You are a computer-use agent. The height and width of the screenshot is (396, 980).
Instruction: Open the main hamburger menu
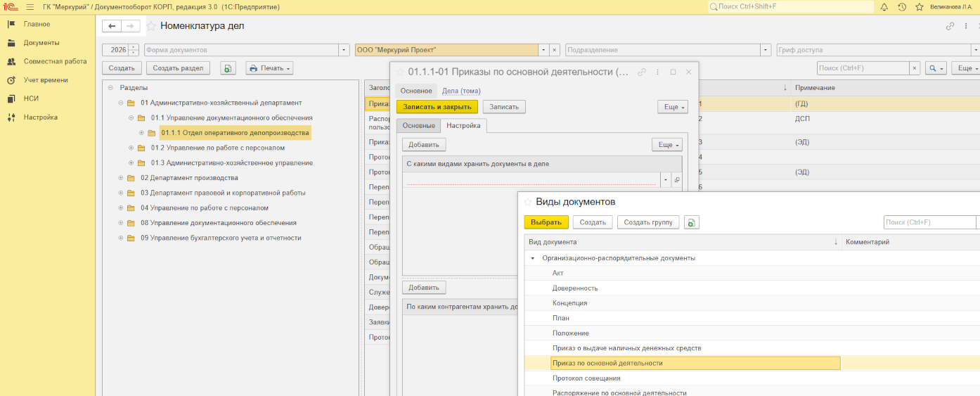(x=30, y=7)
